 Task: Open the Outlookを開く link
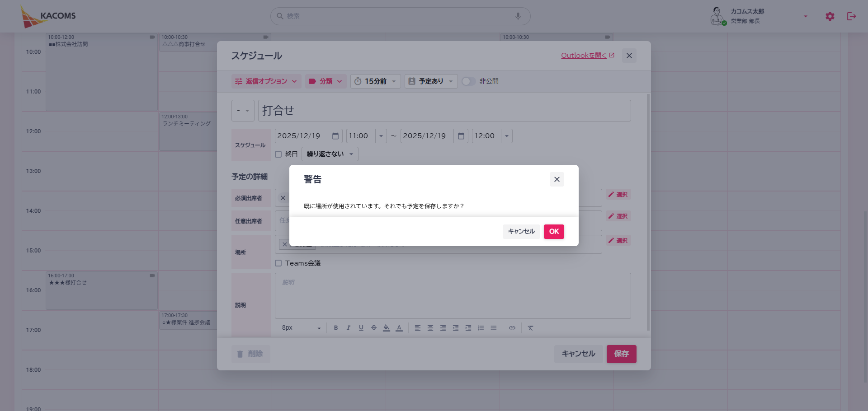pyautogui.click(x=587, y=56)
